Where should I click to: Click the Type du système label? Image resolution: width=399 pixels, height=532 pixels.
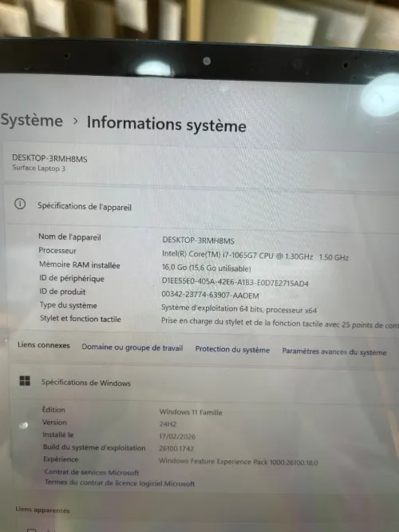click(x=68, y=305)
